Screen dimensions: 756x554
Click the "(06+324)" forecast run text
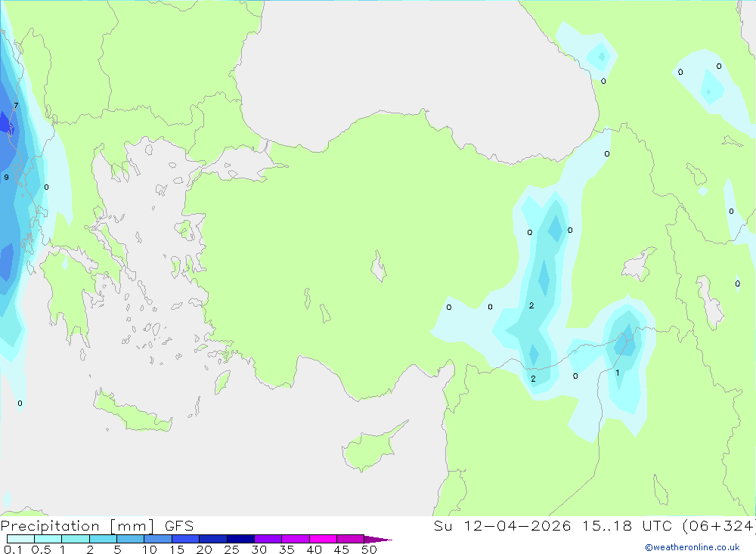pos(718,526)
